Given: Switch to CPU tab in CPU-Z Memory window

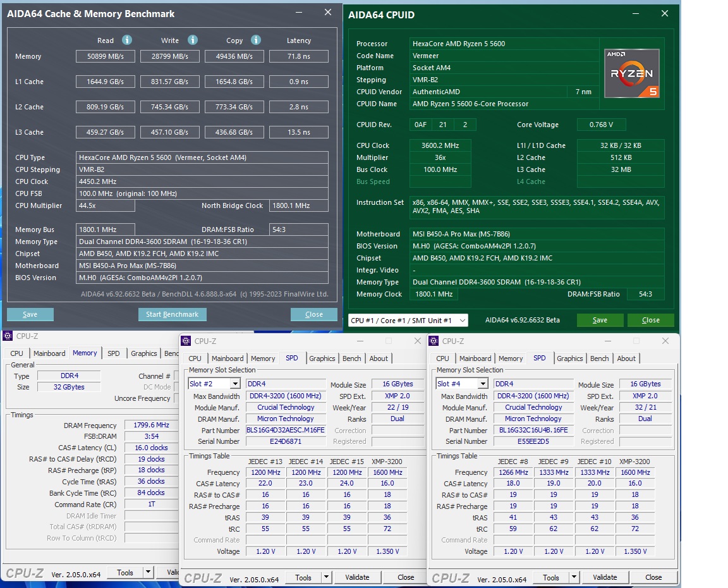Looking at the screenshot, I should 16,353.
